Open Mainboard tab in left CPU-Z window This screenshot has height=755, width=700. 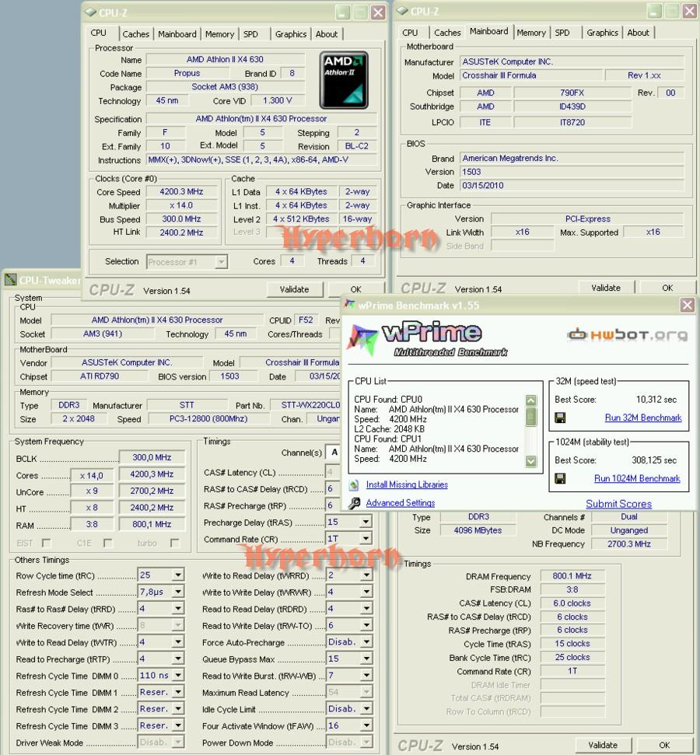click(177, 34)
